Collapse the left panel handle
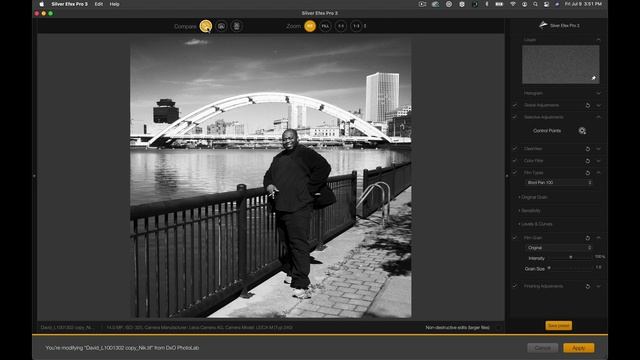640x360 pixels. click(x=34, y=176)
